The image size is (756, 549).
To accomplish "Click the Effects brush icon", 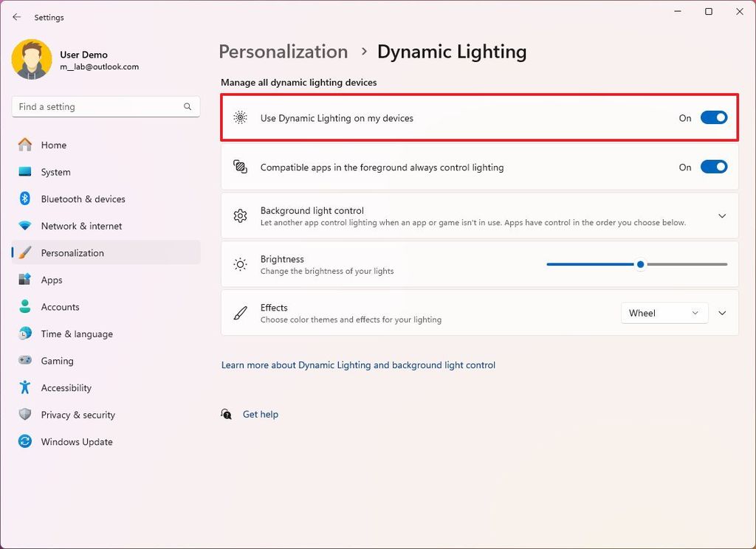I will pos(240,313).
